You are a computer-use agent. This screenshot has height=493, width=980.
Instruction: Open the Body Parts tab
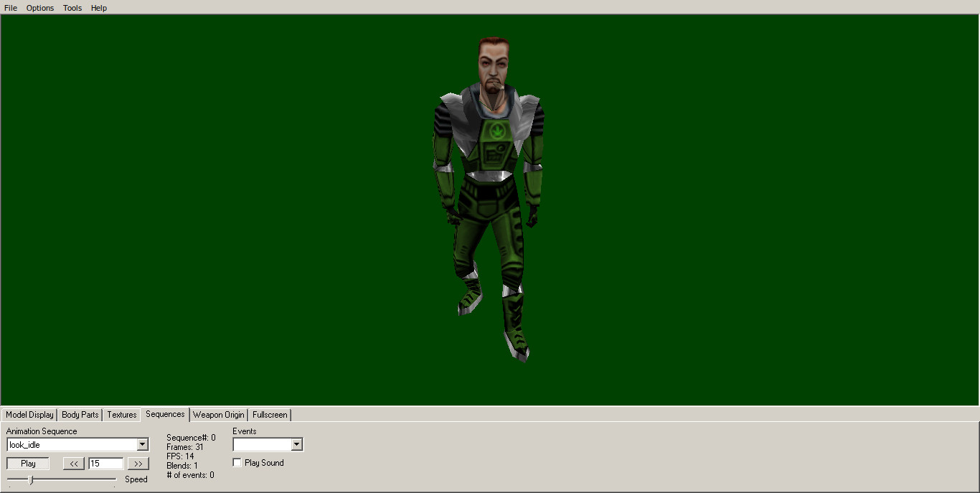(79, 415)
